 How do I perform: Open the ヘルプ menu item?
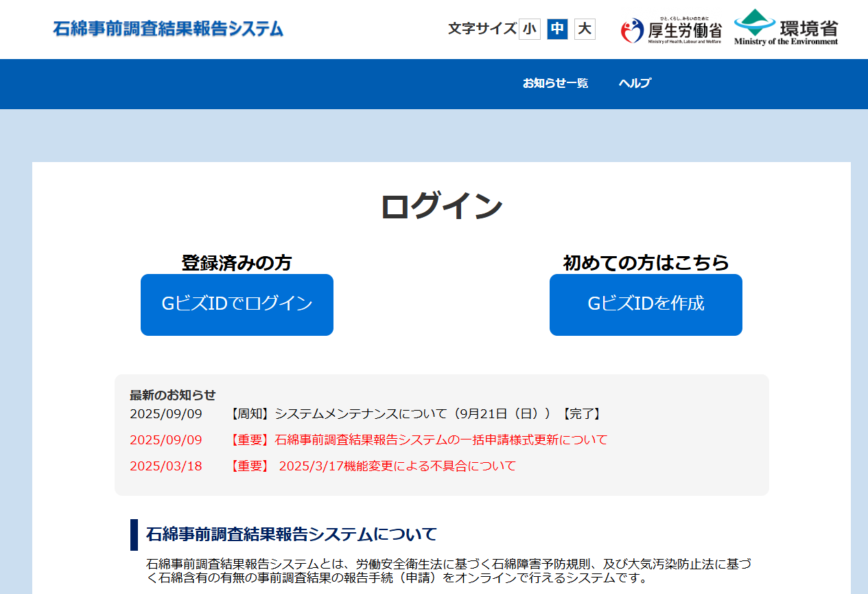(x=635, y=83)
